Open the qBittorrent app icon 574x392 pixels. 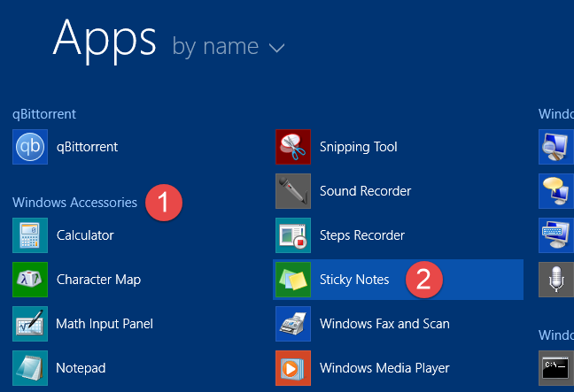point(30,147)
